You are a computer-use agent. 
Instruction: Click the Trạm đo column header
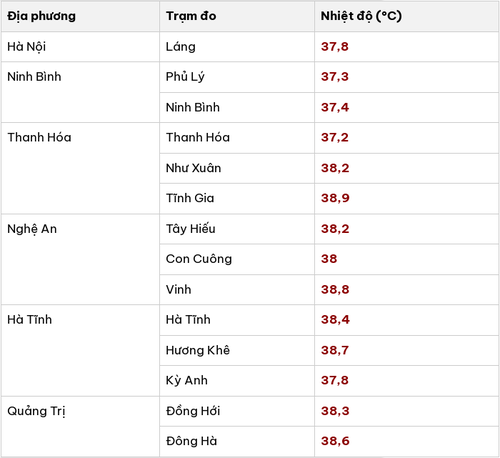pyautogui.click(x=237, y=16)
